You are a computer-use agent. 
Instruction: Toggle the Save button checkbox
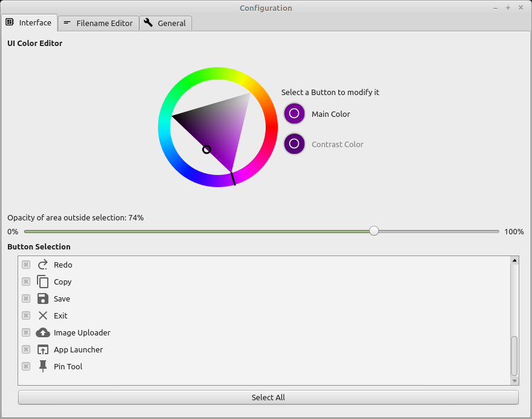[x=26, y=299]
